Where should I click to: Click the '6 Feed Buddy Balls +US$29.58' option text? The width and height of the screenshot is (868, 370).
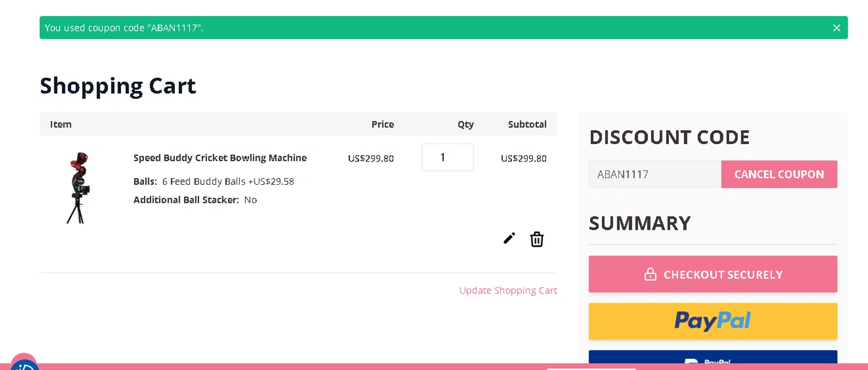coord(228,182)
